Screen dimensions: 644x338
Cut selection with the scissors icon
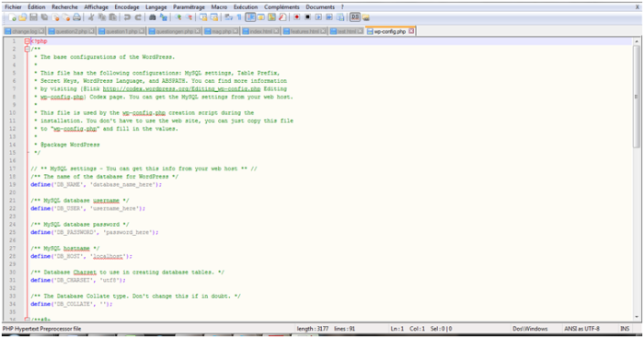(x=91, y=17)
